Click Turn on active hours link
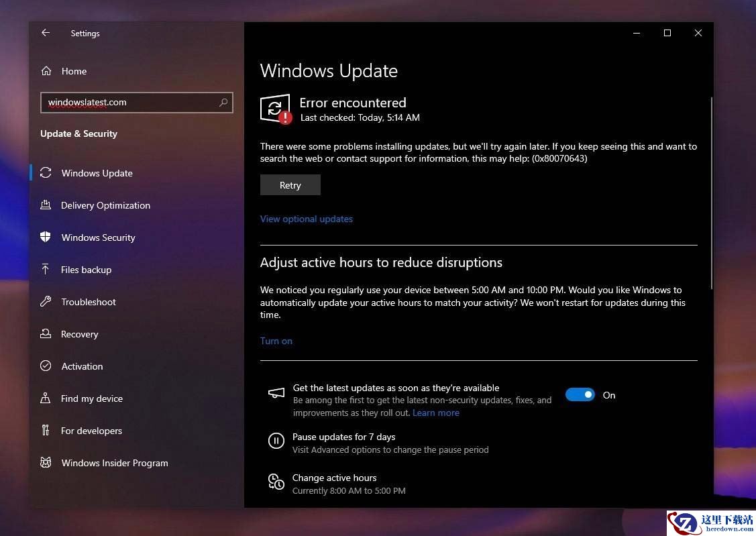The image size is (756, 536). [x=276, y=341]
